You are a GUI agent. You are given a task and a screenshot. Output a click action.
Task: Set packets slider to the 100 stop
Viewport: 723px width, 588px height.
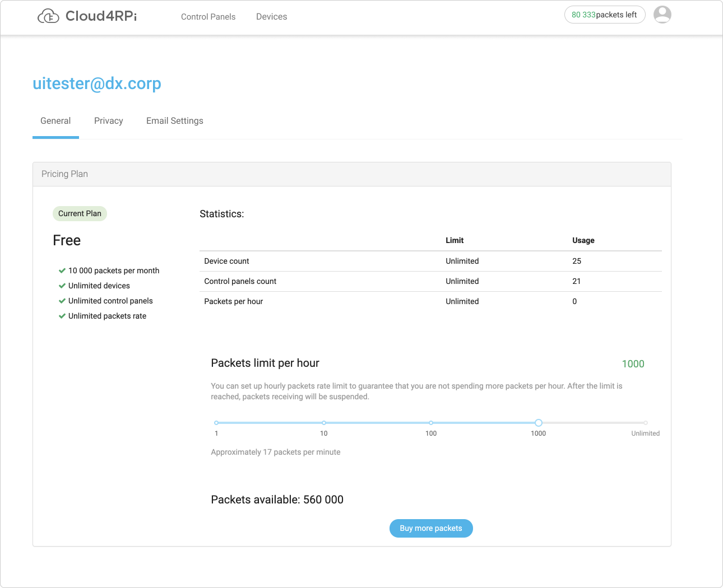(430, 423)
